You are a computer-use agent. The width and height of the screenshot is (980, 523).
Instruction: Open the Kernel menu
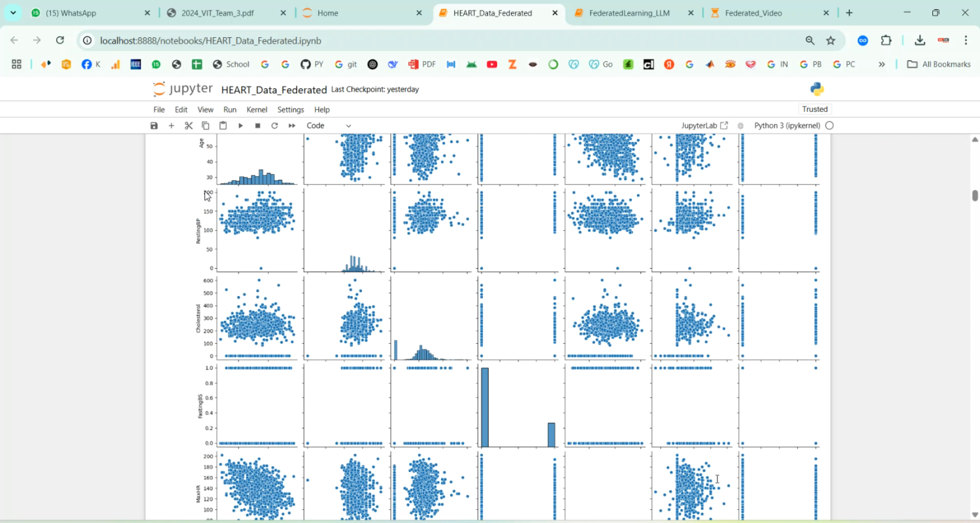(x=257, y=110)
